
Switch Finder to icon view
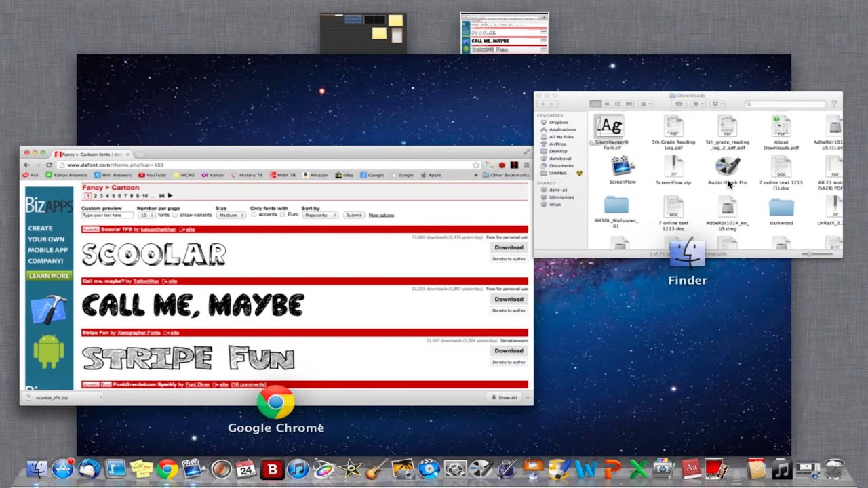[x=595, y=104]
